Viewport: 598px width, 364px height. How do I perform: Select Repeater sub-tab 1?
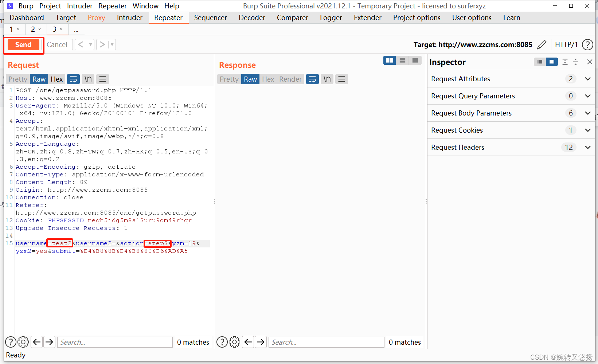(x=11, y=29)
